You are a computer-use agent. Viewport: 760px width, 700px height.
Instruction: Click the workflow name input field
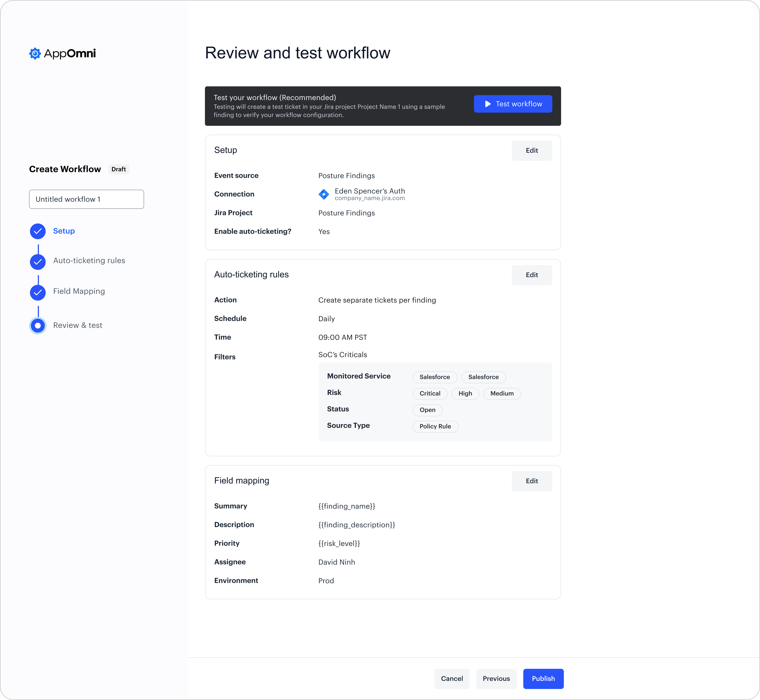pos(86,199)
